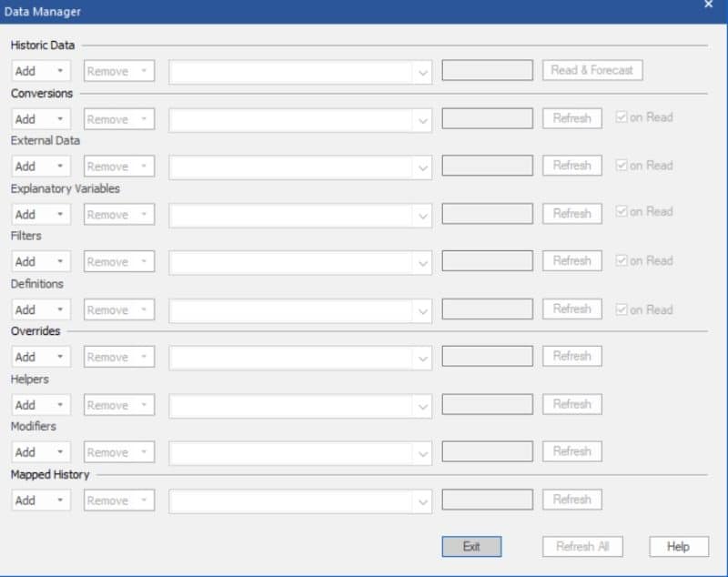The width and height of the screenshot is (728, 577).
Task: Open the Helpers Add dropdown
Action: coord(40,404)
